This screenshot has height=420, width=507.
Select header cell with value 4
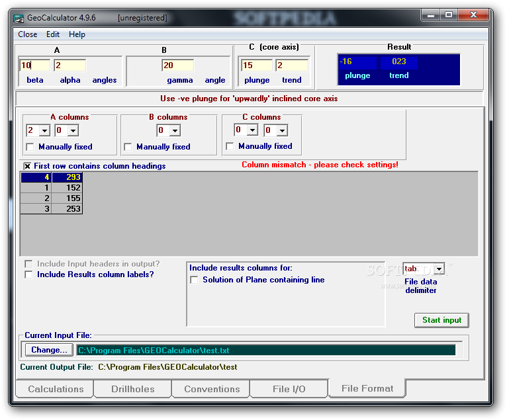36,177
